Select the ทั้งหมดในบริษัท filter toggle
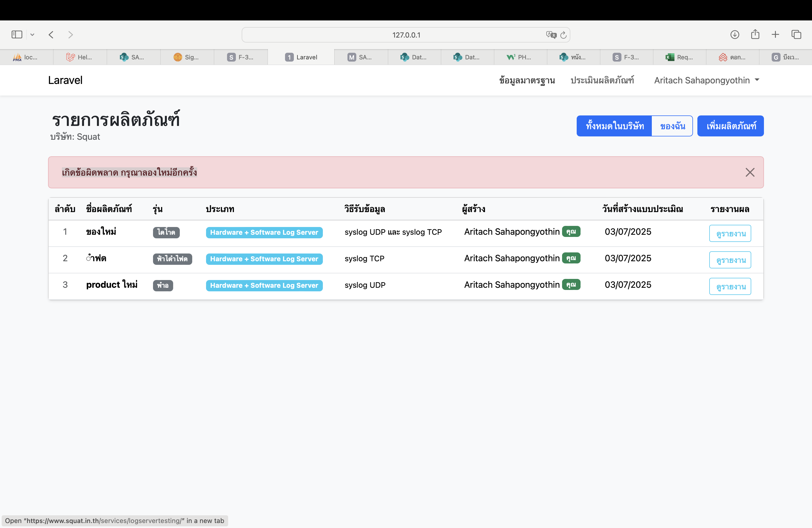The width and height of the screenshot is (812, 528). click(x=614, y=126)
